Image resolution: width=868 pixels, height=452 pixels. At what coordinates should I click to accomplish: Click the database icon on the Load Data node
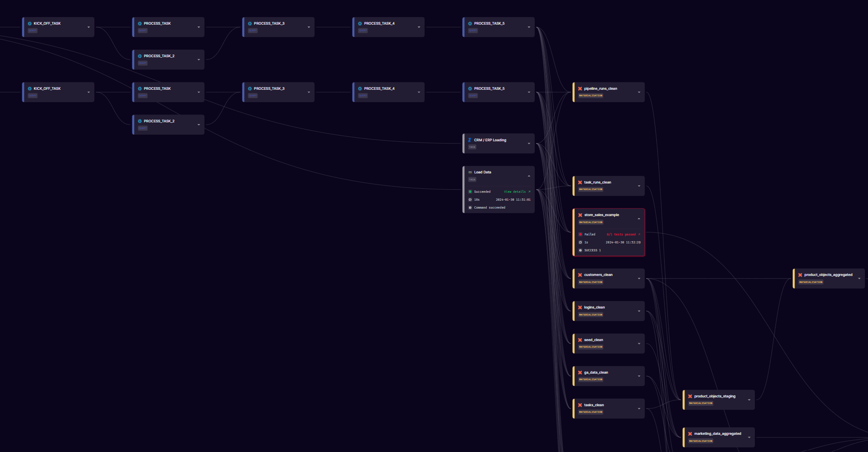pyautogui.click(x=470, y=172)
